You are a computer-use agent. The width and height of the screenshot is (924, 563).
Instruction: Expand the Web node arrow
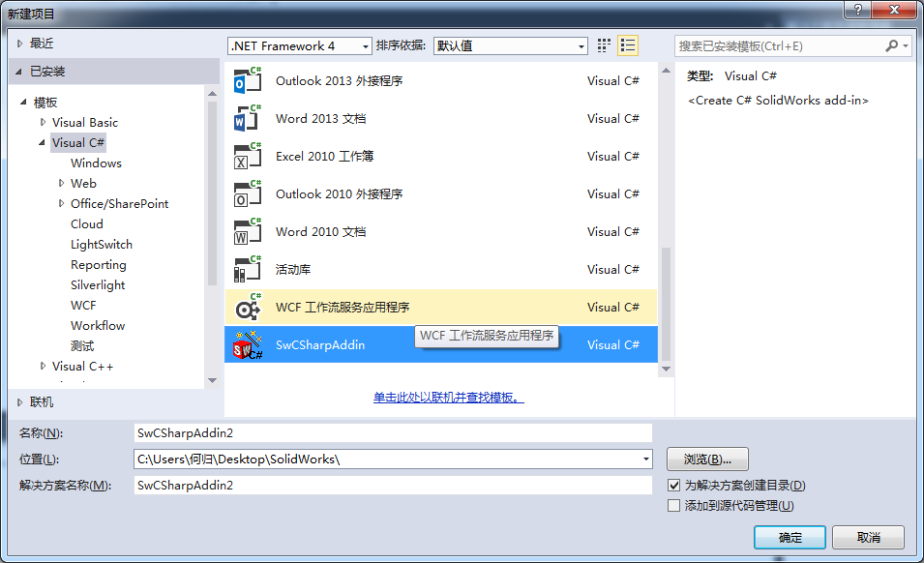point(61,183)
